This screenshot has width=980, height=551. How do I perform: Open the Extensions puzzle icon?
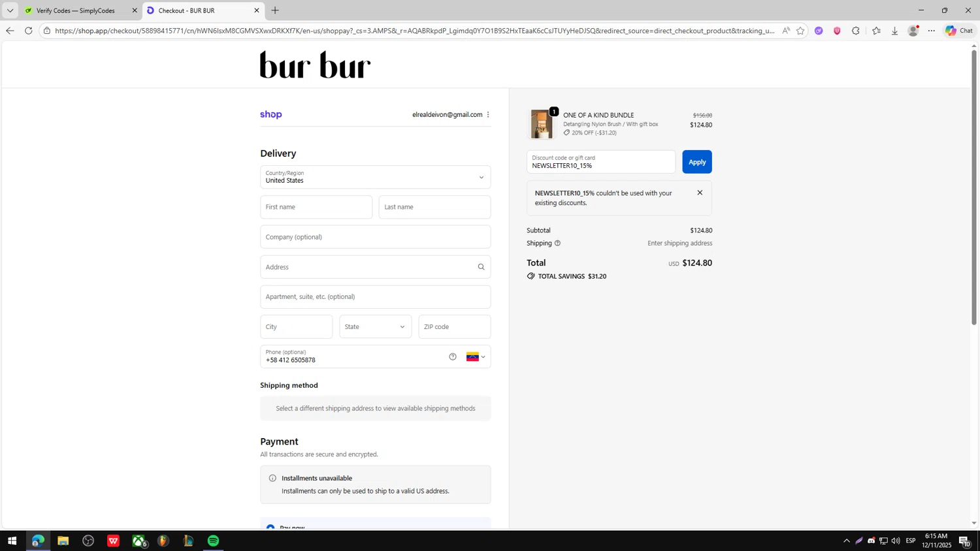click(856, 31)
